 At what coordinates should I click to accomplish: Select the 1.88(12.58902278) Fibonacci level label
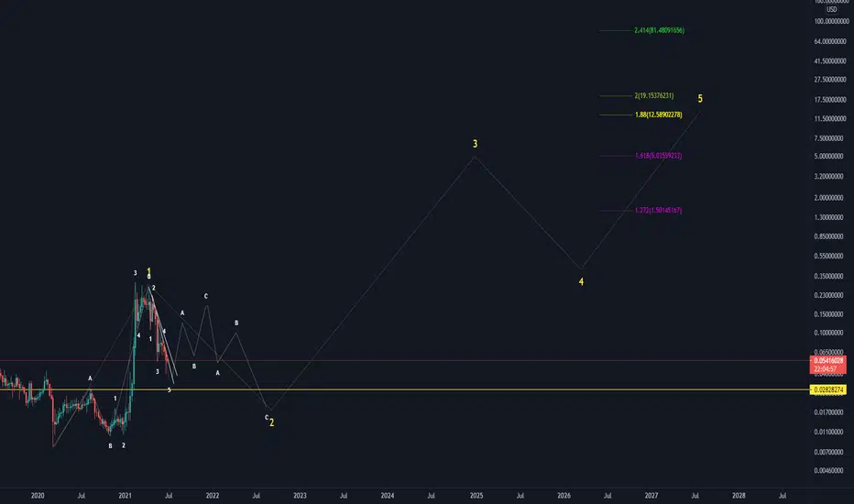pyautogui.click(x=659, y=115)
